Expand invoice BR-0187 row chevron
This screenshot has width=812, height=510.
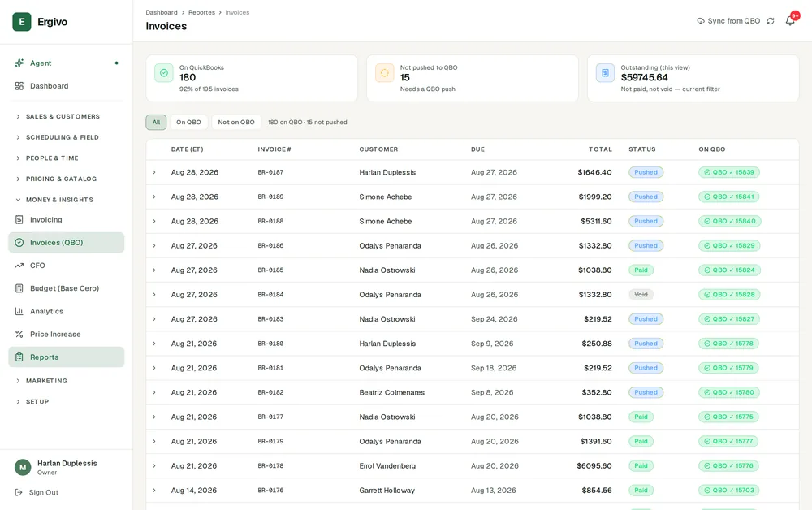[x=153, y=172]
